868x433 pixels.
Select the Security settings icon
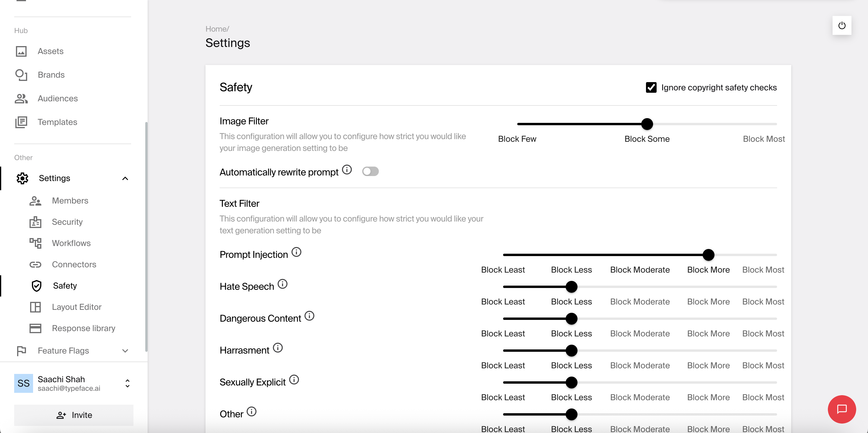[35, 222]
